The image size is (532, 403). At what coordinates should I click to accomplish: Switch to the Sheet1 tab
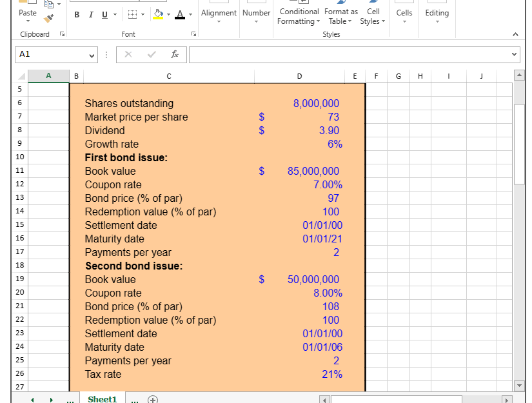tap(102, 398)
